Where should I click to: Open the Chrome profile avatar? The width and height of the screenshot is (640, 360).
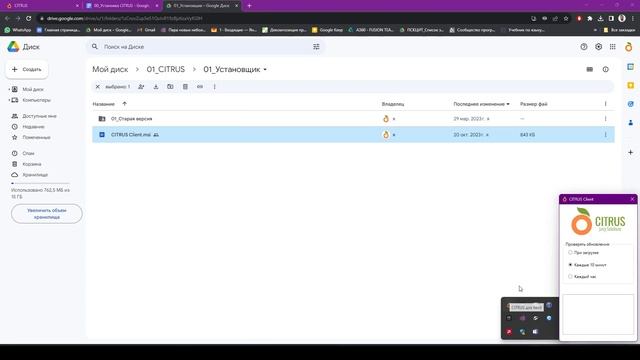pos(622,18)
